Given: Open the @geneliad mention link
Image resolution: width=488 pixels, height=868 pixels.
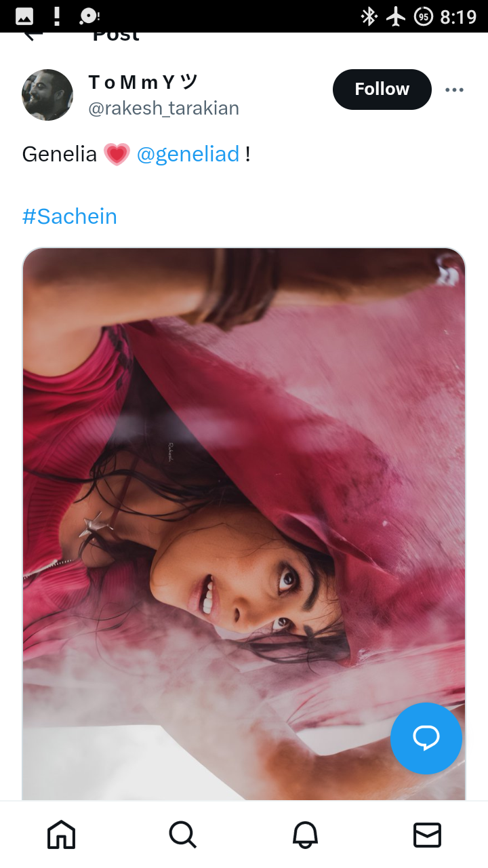Looking at the screenshot, I should tap(188, 155).
